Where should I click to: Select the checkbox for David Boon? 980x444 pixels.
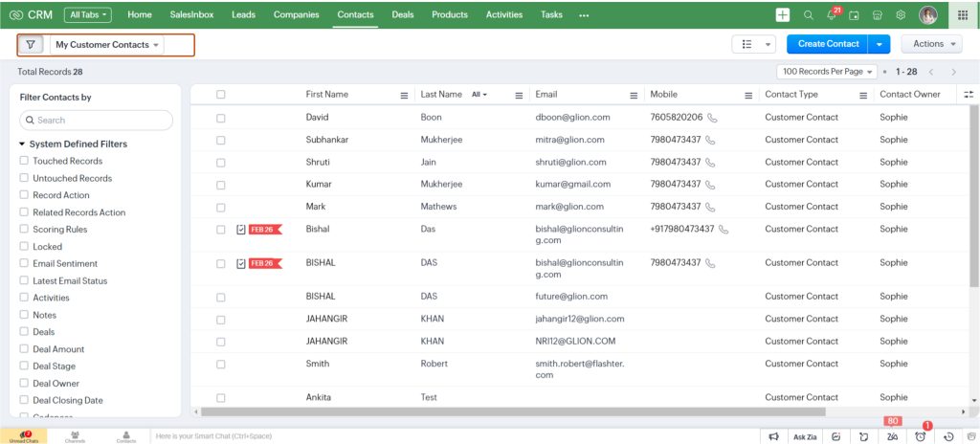click(221, 118)
